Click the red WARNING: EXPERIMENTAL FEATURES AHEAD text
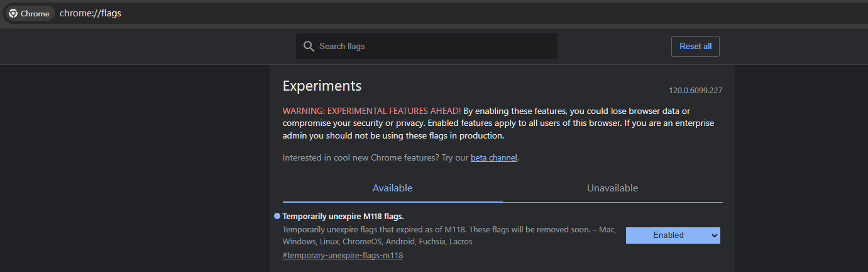Screen dimensions: 868x272 click(x=371, y=111)
